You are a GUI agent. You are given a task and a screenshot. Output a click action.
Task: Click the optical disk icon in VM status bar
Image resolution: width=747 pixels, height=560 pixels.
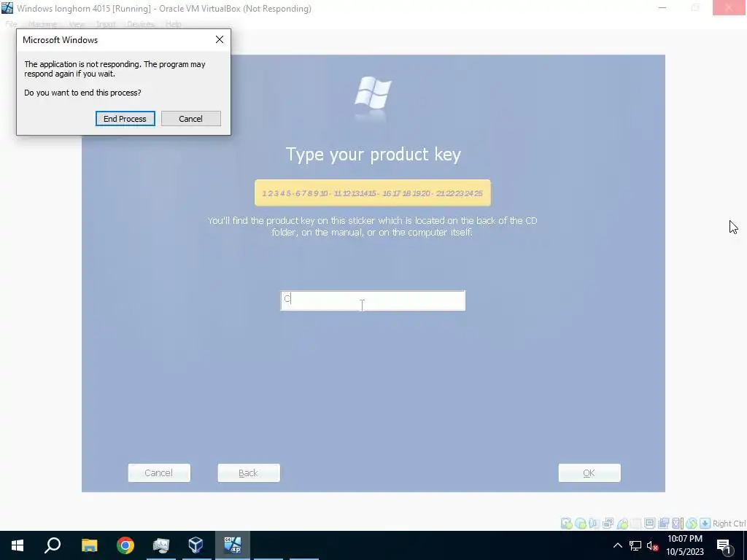coord(581,524)
